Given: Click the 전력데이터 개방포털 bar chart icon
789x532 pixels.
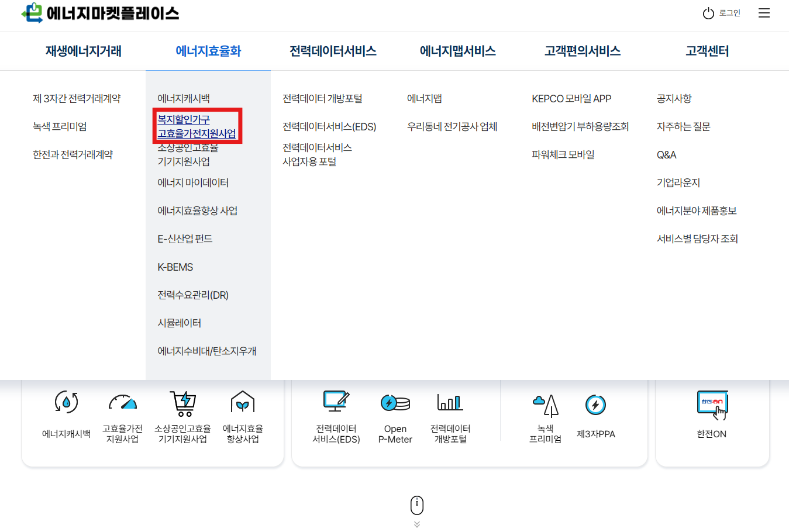Looking at the screenshot, I should [450, 402].
